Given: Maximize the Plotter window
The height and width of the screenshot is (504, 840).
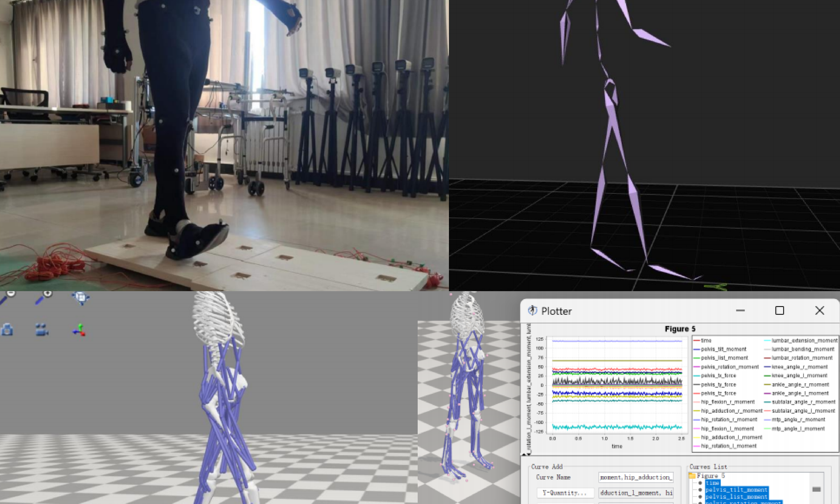Looking at the screenshot, I should point(780,310).
